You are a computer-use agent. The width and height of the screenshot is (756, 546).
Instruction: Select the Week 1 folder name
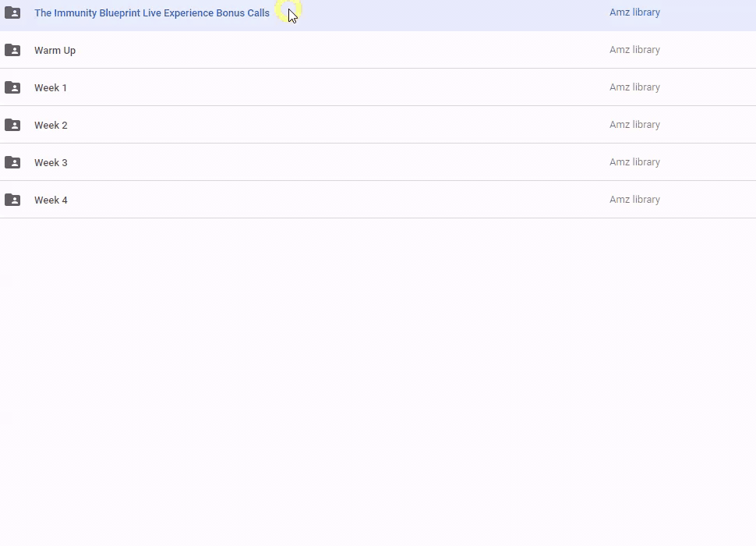[51, 88]
